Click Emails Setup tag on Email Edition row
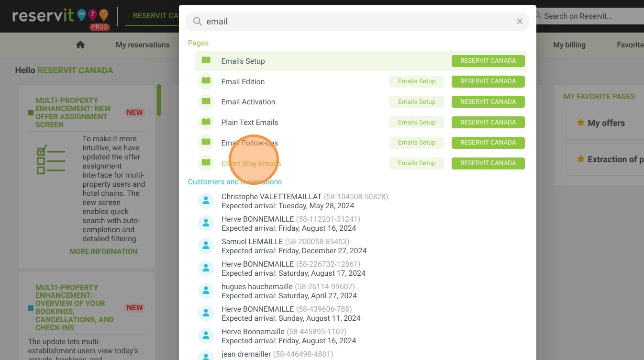Screen dimensions: 644x360 [x=416, y=81]
